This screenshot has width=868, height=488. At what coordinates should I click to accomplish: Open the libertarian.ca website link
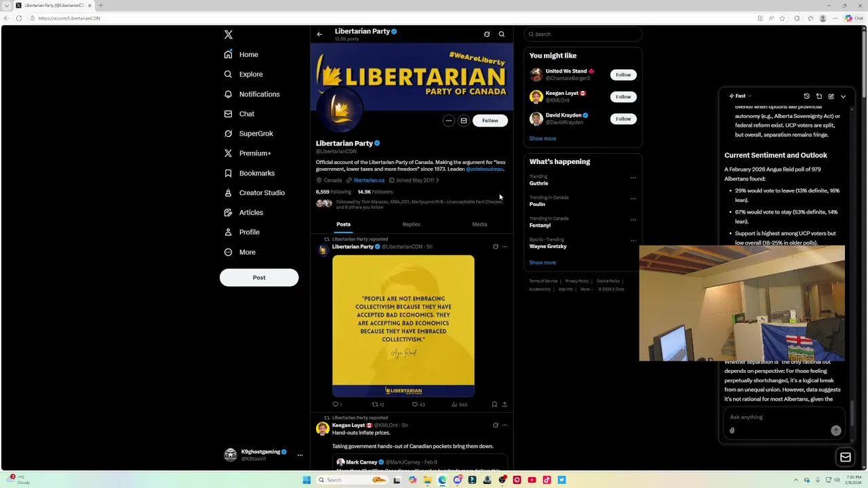[369, 180]
